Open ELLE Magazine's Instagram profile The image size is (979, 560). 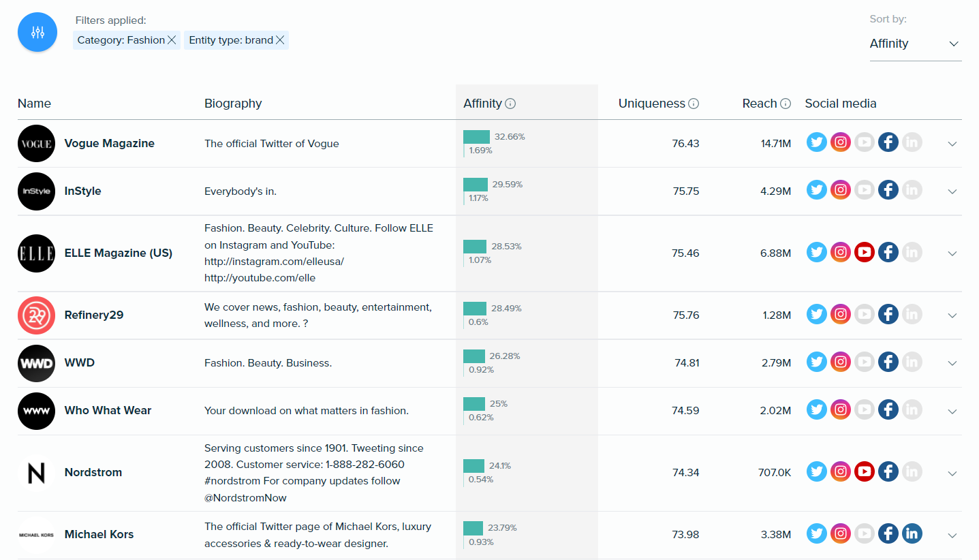(x=841, y=253)
